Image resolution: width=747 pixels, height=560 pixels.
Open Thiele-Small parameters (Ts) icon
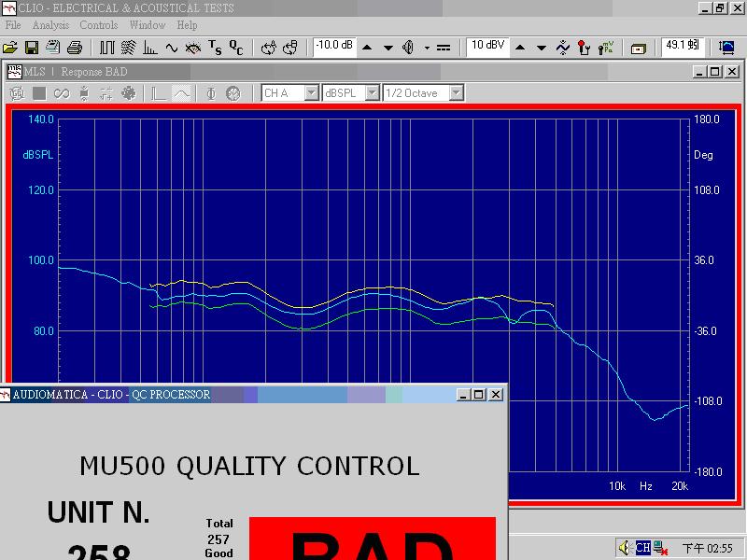pyautogui.click(x=215, y=48)
